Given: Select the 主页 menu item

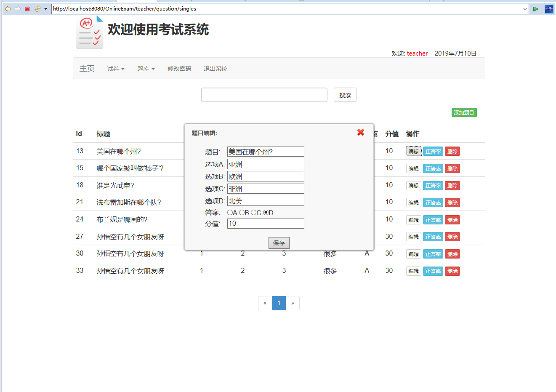Looking at the screenshot, I should pos(87,69).
